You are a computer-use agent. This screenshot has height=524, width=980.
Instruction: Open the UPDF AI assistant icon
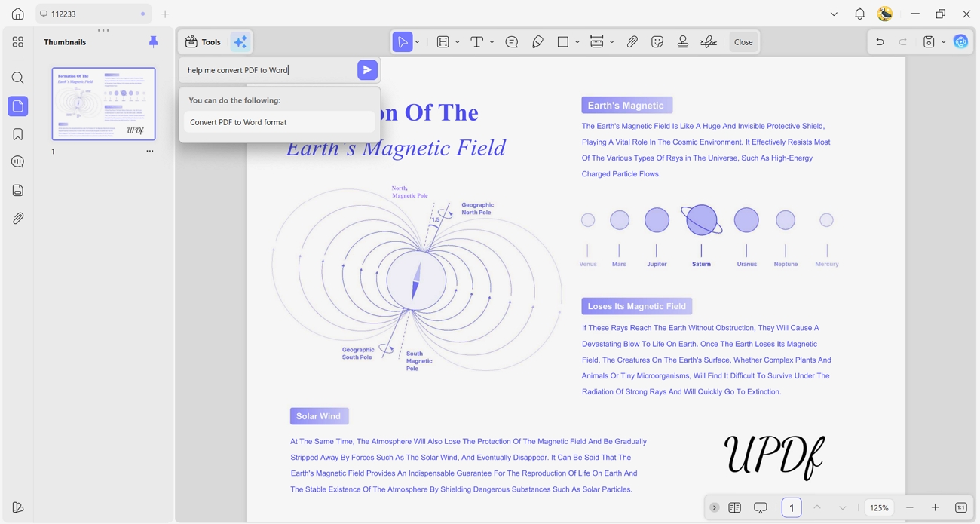[x=960, y=42]
